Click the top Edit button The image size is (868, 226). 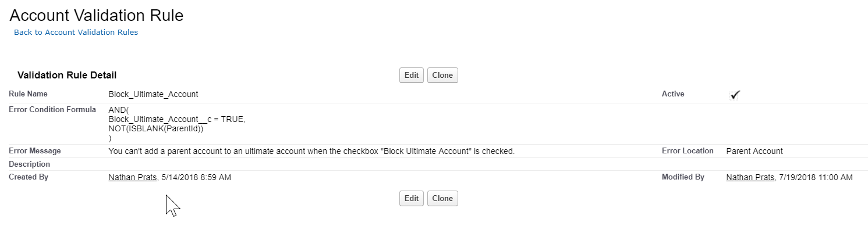tap(412, 76)
